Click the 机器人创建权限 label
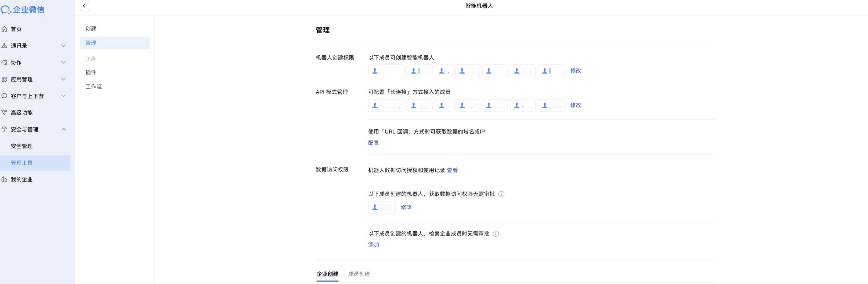868x284 pixels. coord(335,58)
